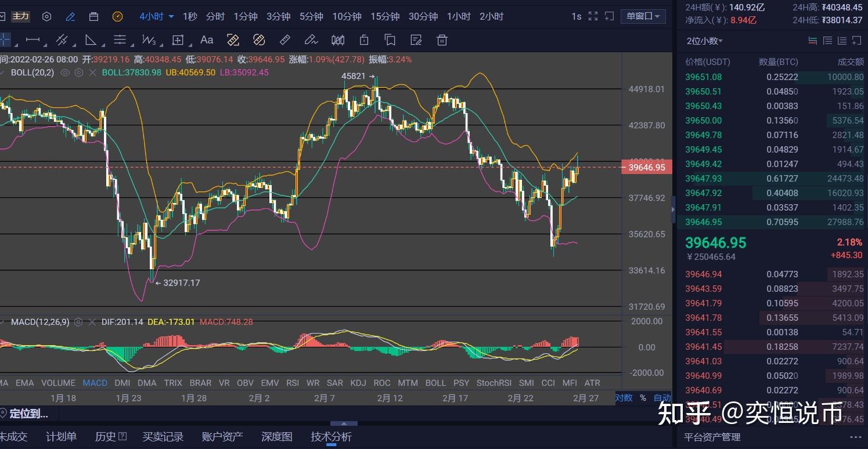
Task: Open the 4小时 timeframe dropdown
Action: coord(157,16)
